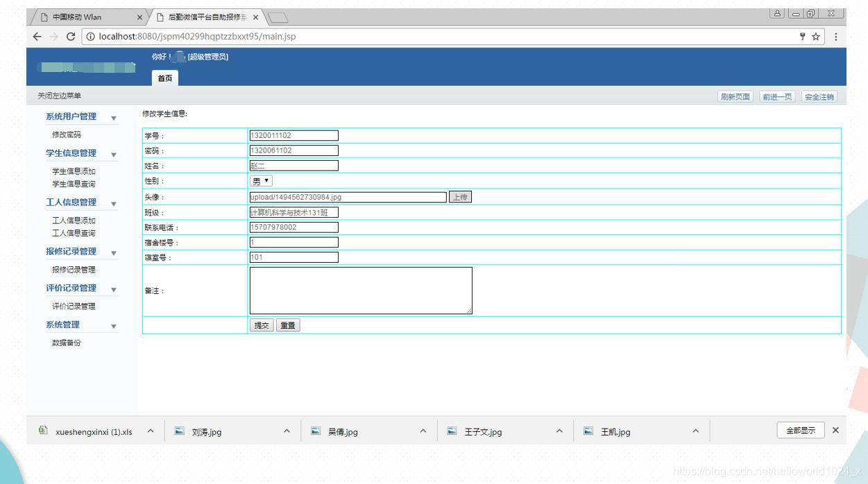Viewport: 868px width, 484px height.
Task: Focus the 班级 input field
Action: pos(294,212)
